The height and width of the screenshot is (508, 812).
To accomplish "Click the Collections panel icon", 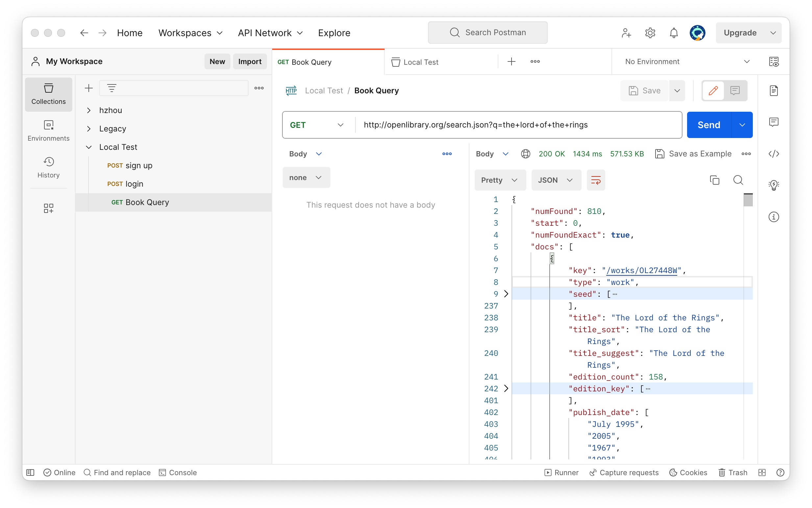I will (x=49, y=94).
